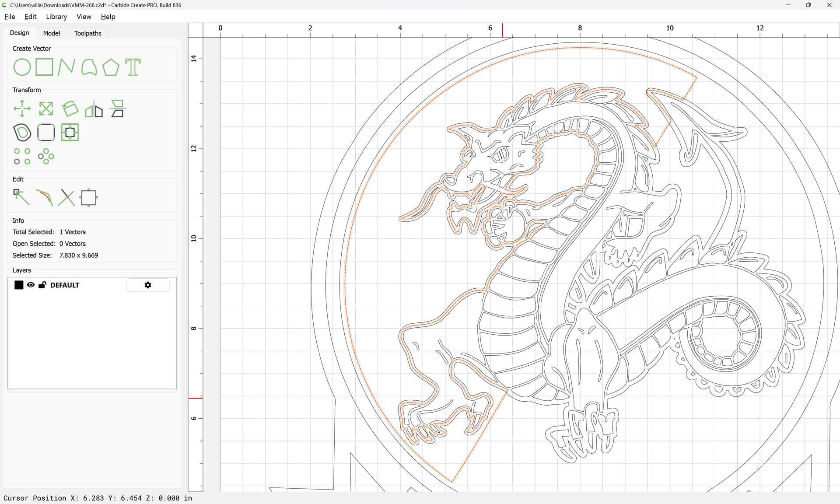Click the Resize transform tool

pos(46,109)
